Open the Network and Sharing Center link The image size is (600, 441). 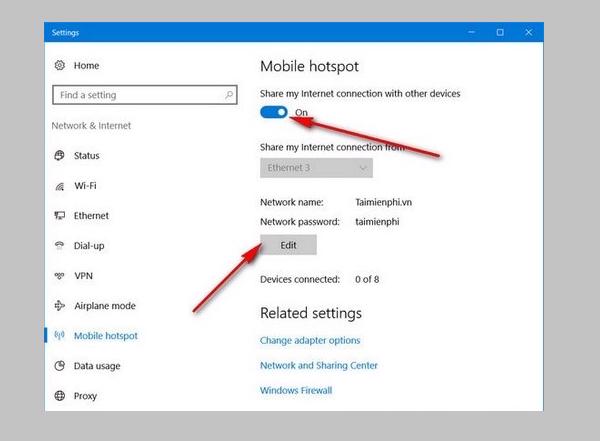[x=319, y=366]
